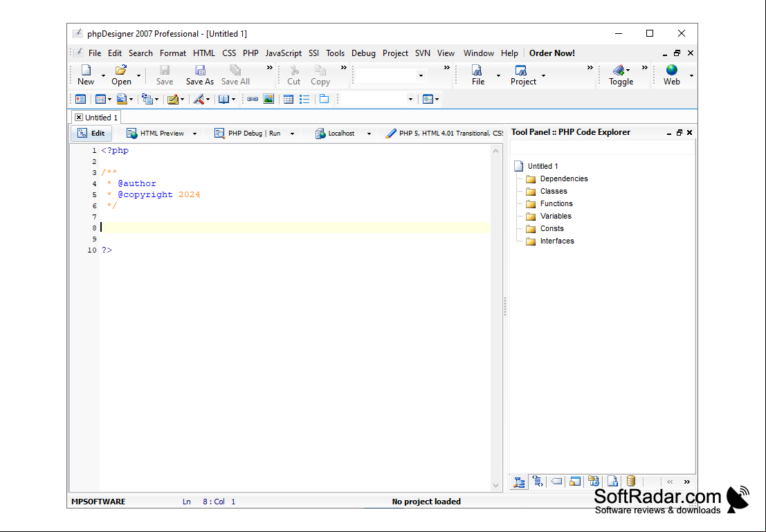Click the Code Explorer filter input field
Screen dimensions: 766x532
click(x=602, y=147)
